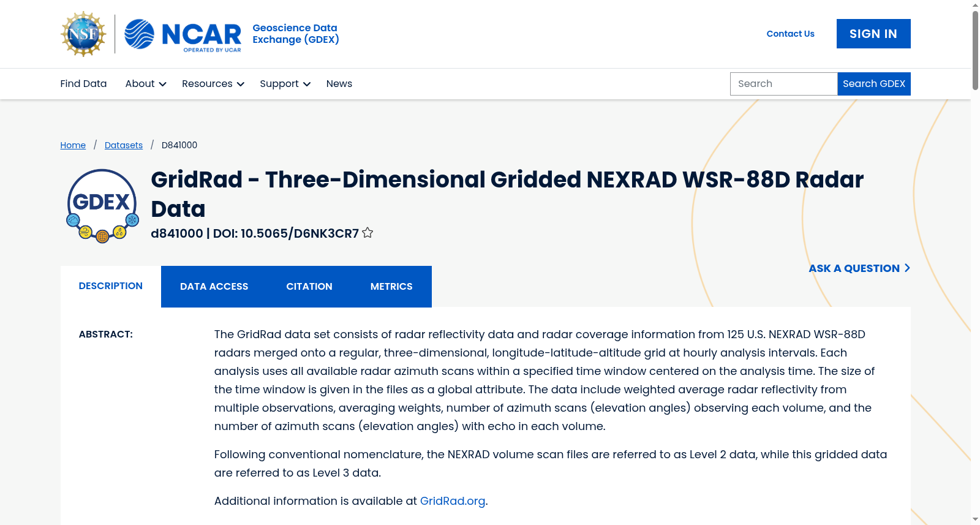
Task: Expand the Support dropdown menu
Action: [285, 84]
